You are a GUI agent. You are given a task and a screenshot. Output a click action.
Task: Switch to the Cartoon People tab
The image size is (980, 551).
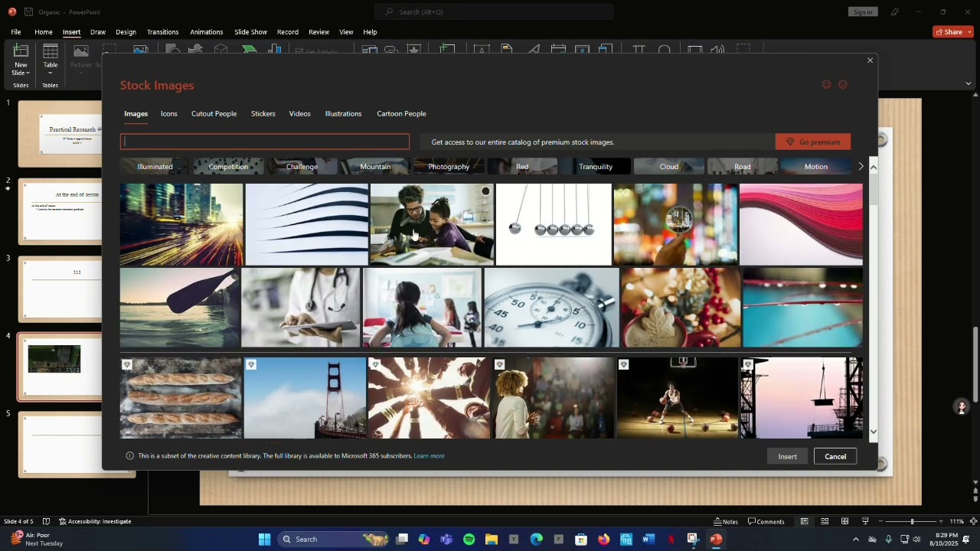(401, 114)
